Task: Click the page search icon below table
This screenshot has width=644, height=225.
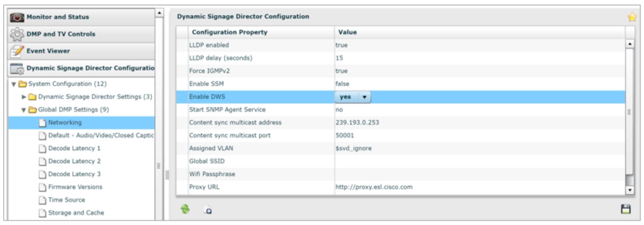Action: point(208,210)
